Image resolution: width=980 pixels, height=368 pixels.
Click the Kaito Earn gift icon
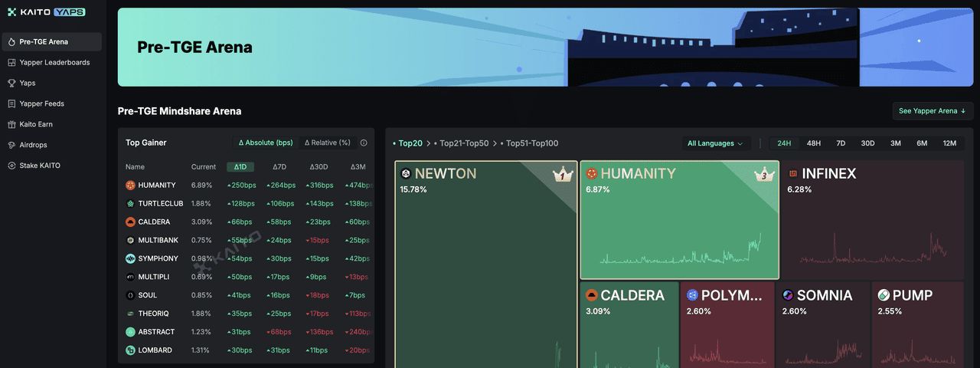[x=11, y=124]
